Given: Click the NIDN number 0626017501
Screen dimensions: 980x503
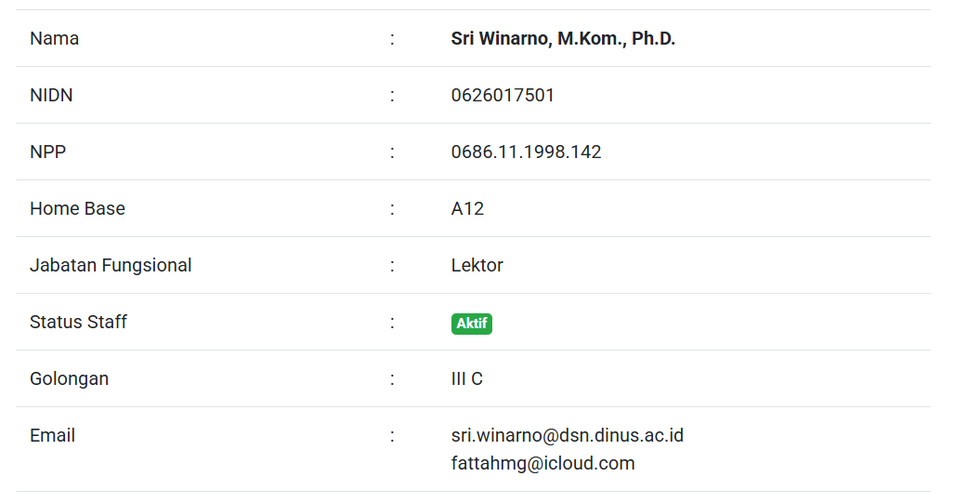Looking at the screenshot, I should click(503, 96).
